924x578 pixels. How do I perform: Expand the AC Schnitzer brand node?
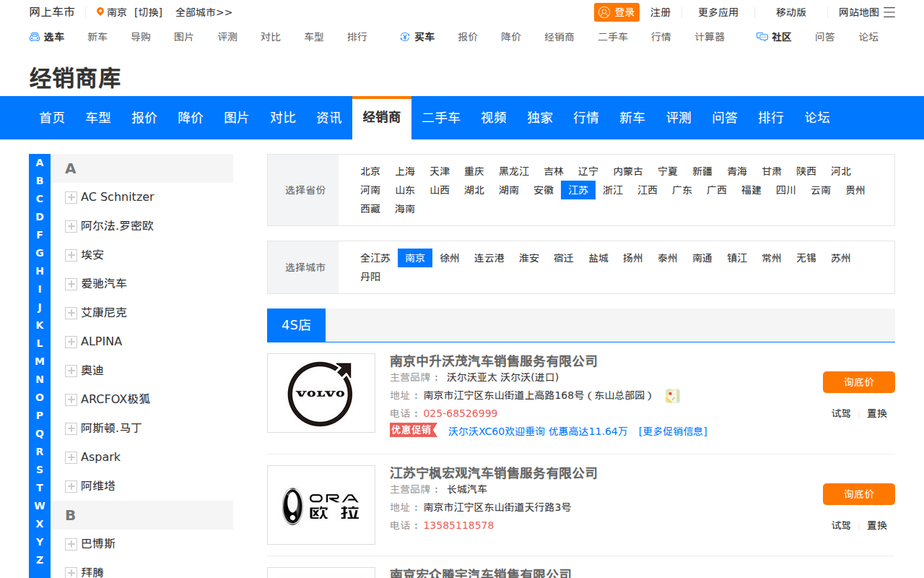point(71,197)
